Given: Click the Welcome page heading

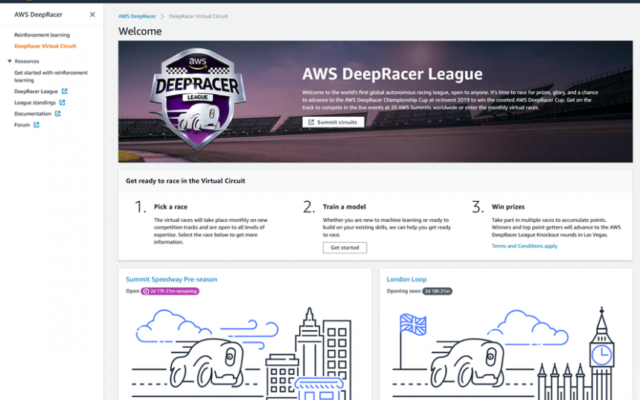Looking at the screenshot, I should (x=140, y=31).
